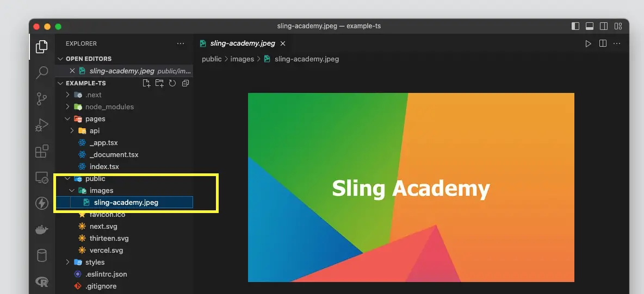Screen dimensions: 644x294
Task: Collapse all folders in Explorer
Action: (185, 83)
